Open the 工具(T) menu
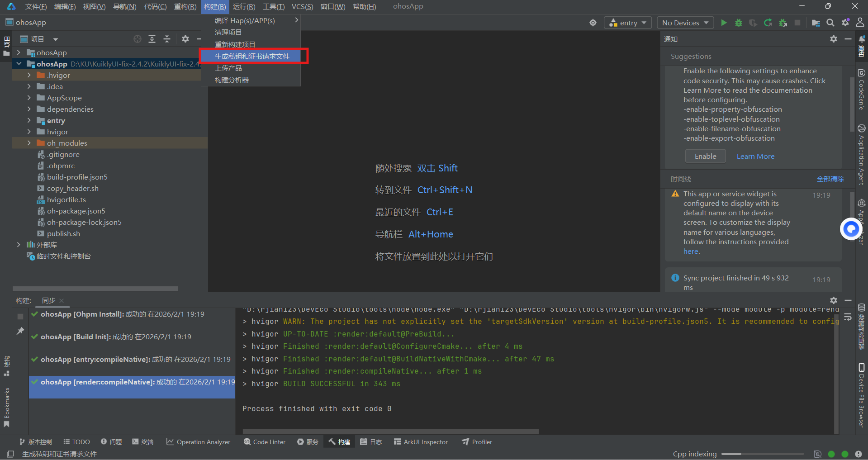The width and height of the screenshot is (868, 460). point(274,6)
